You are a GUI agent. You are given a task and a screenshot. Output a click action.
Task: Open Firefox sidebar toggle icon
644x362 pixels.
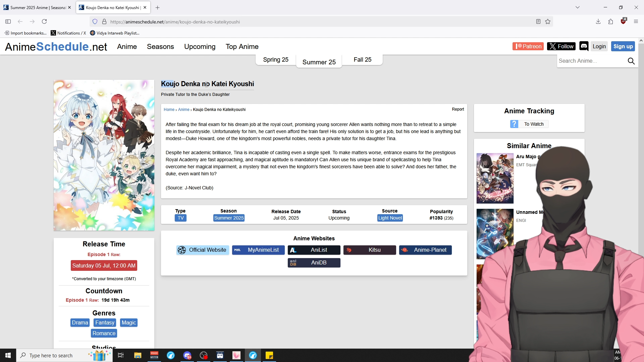8,21
